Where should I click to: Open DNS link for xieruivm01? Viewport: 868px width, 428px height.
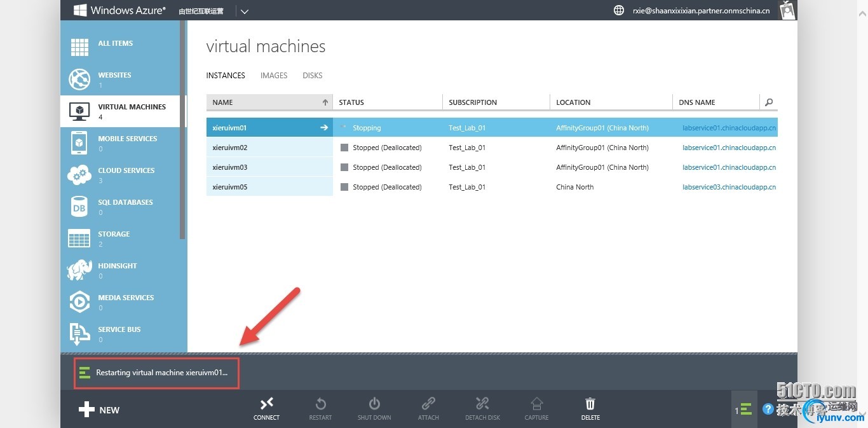coord(729,128)
